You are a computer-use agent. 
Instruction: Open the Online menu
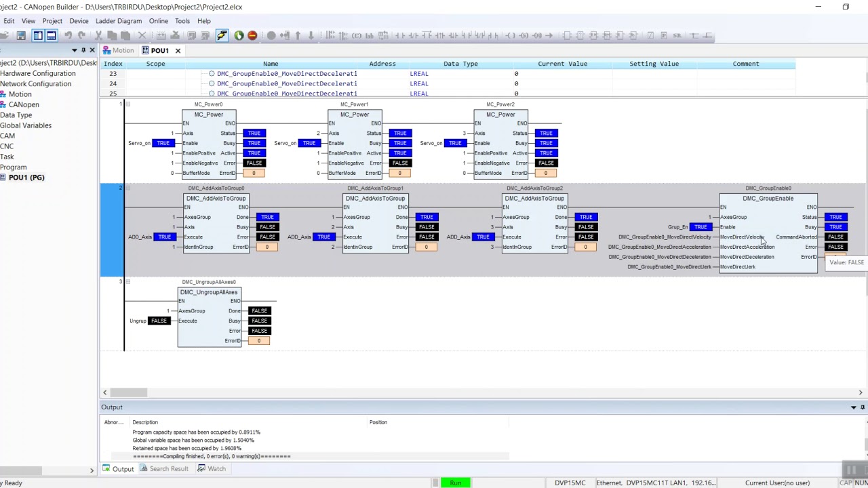(x=159, y=21)
